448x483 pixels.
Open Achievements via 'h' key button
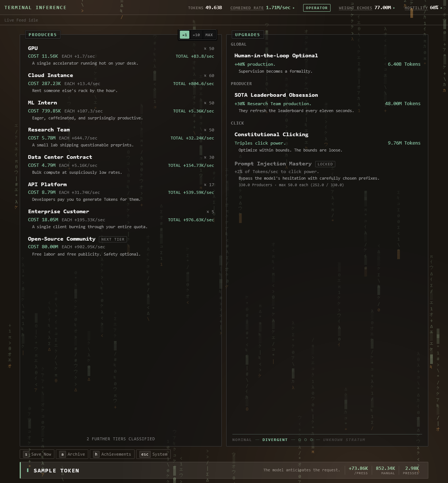[112, 454]
